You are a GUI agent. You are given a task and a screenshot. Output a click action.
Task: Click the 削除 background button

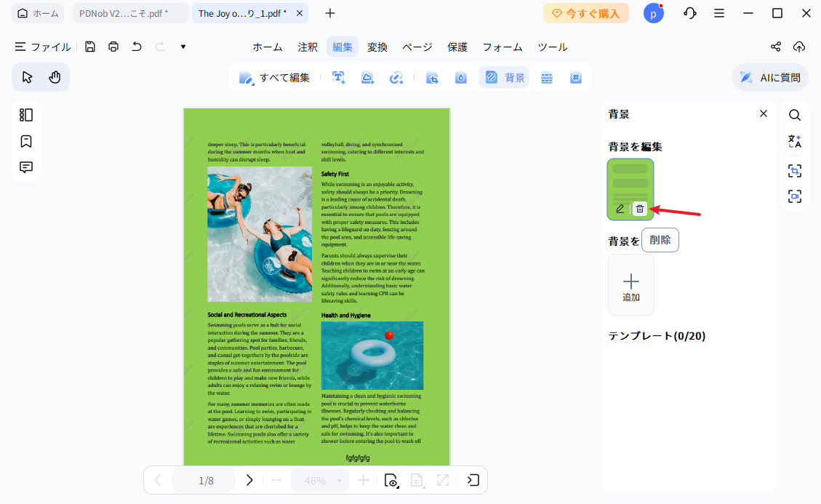pyautogui.click(x=660, y=240)
